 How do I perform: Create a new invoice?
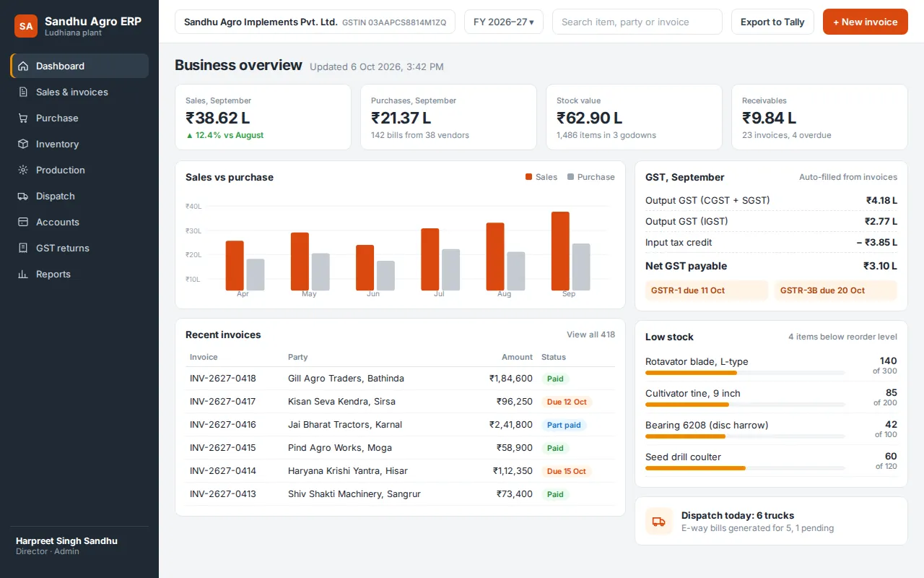pyautogui.click(x=866, y=22)
